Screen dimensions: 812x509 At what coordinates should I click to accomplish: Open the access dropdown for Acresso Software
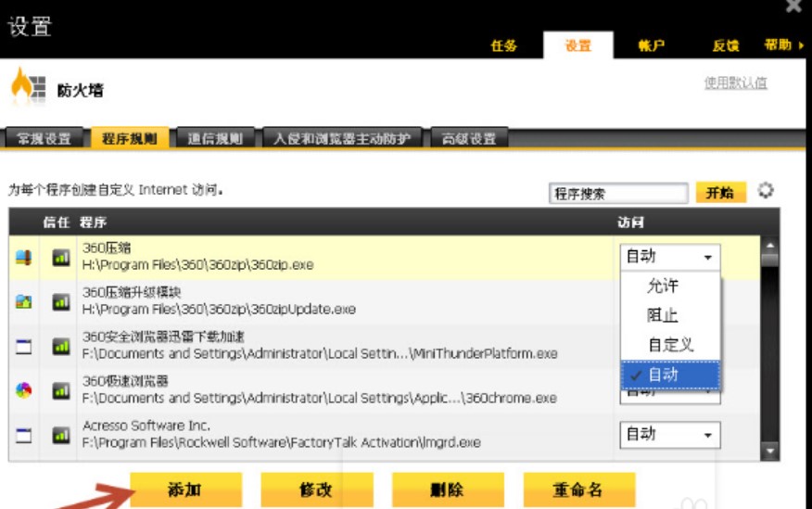(x=669, y=435)
